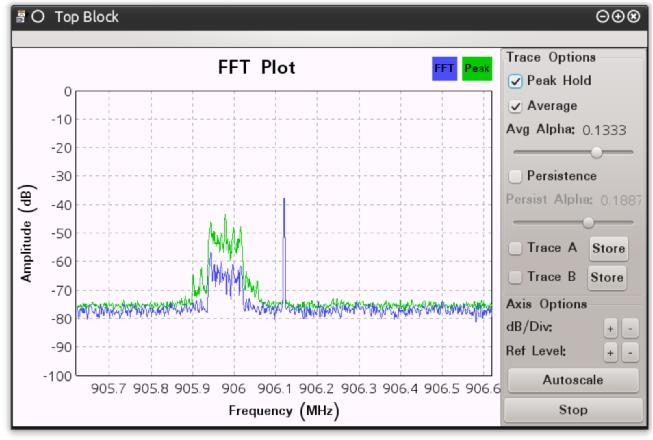Enable the Trace B checkbox

[515, 277]
